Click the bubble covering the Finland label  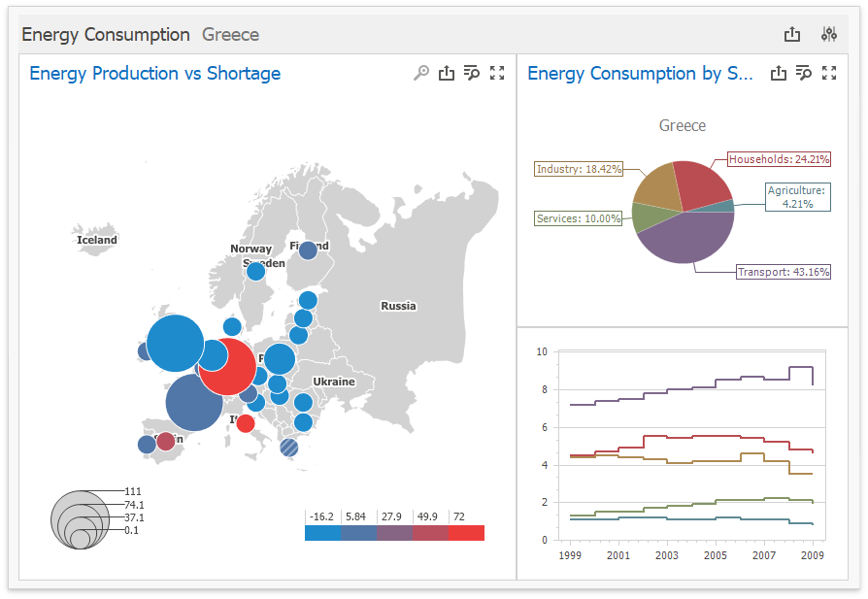pyautogui.click(x=308, y=250)
